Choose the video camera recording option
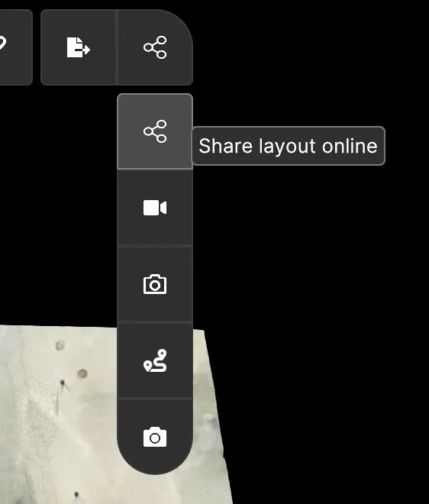 pyautogui.click(x=155, y=208)
